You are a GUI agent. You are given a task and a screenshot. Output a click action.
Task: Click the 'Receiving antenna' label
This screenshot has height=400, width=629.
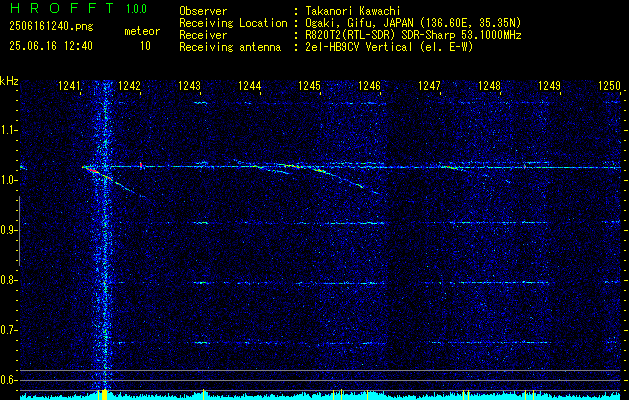click(230, 47)
